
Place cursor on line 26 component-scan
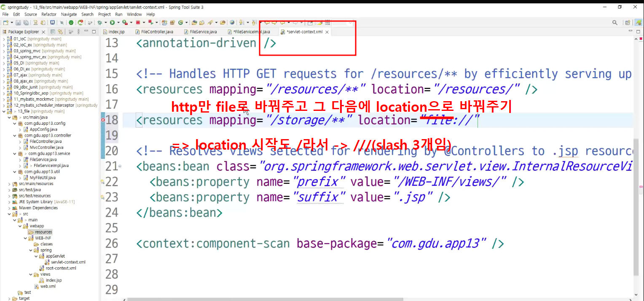point(320,244)
